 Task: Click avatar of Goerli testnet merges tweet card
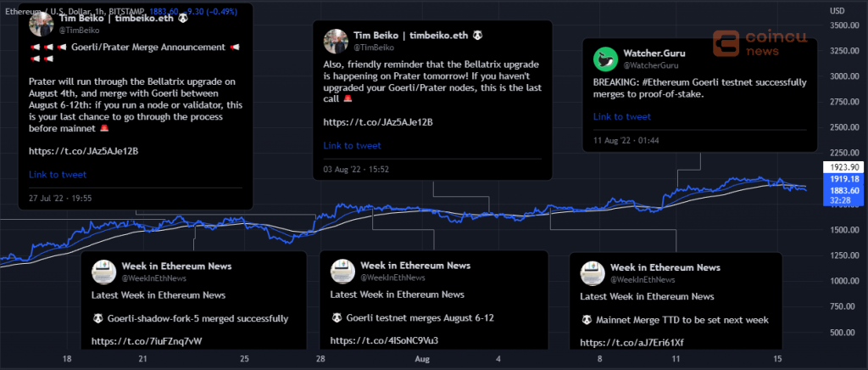coord(342,272)
